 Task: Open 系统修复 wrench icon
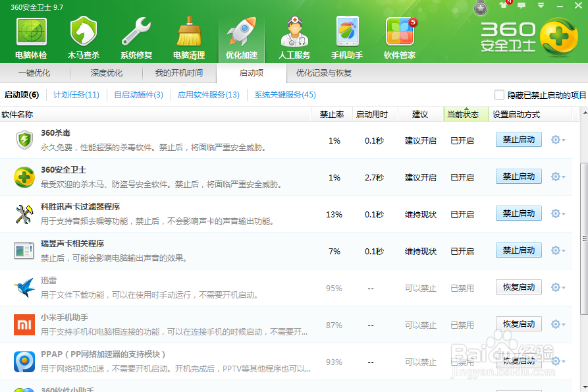click(x=136, y=31)
